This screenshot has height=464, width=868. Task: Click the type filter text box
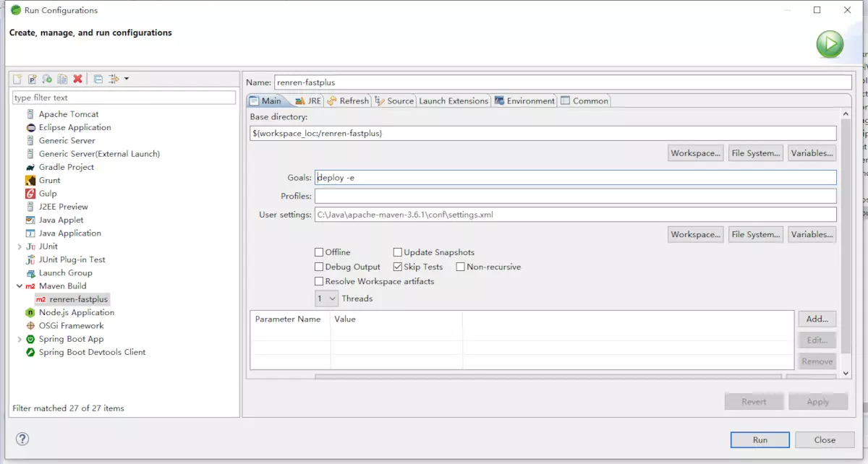coord(124,98)
